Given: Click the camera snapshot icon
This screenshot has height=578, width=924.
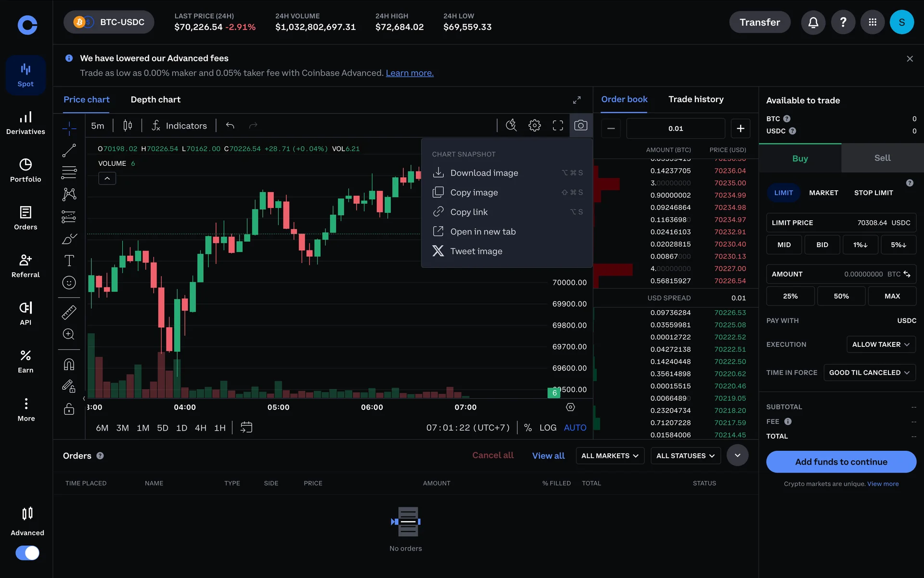Looking at the screenshot, I should click(x=580, y=126).
